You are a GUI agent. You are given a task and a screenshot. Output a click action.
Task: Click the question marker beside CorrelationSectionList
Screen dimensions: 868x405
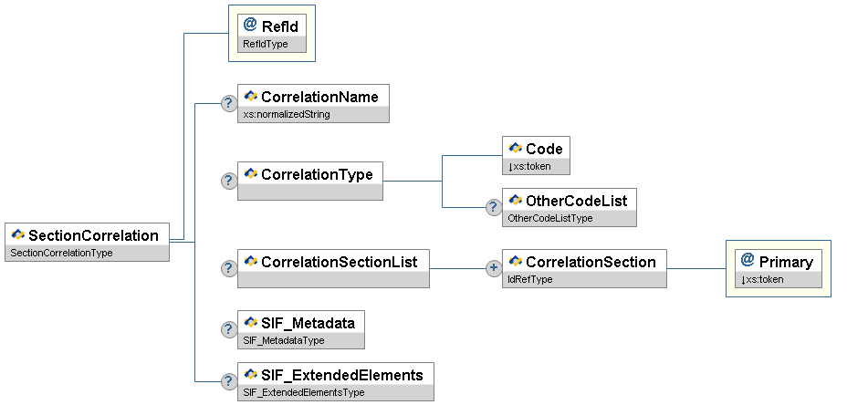(x=228, y=268)
